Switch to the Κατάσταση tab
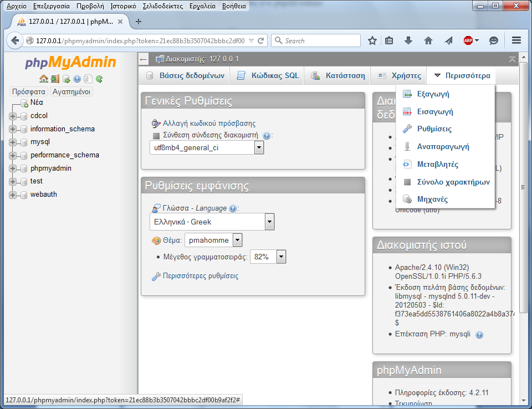 tap(338, 75)
